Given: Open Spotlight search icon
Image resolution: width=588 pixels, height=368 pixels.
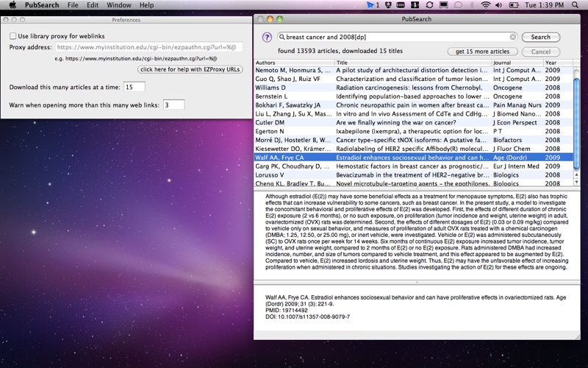Looking at the screenshot, I should coord(575,5).
